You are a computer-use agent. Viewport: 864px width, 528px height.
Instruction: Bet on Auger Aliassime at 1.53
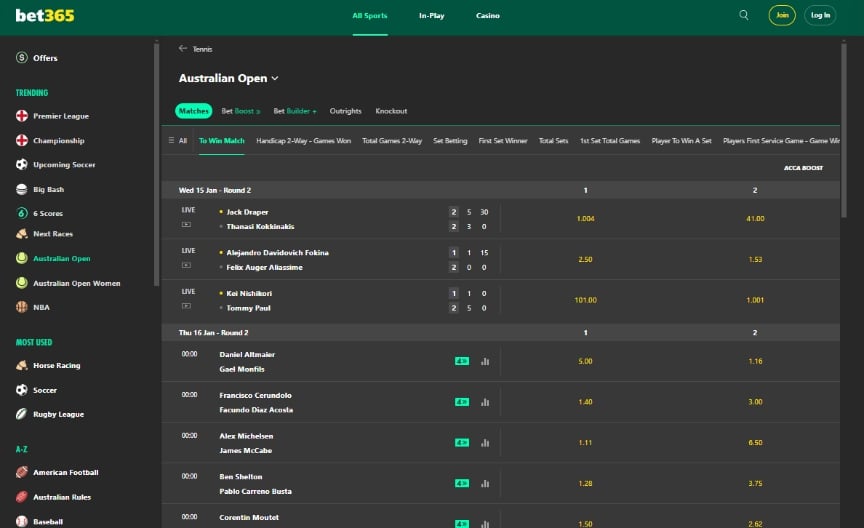click(x=755, y=260)
